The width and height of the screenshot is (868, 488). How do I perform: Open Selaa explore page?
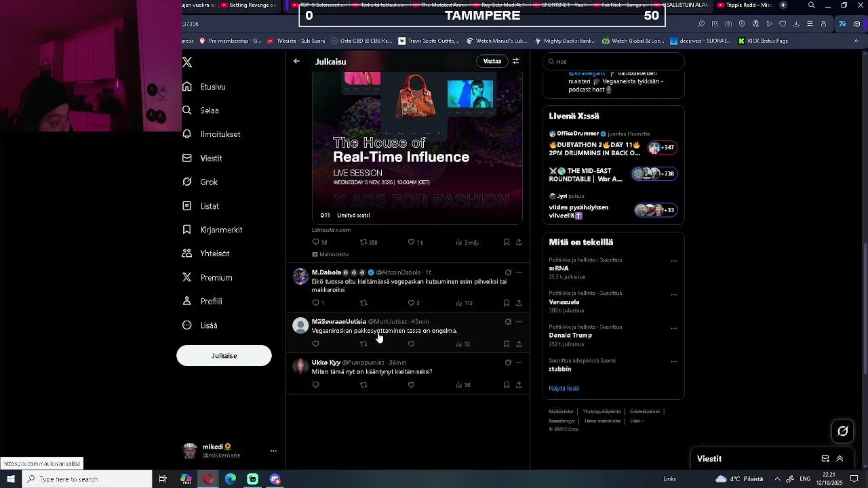tap(201, 110)
